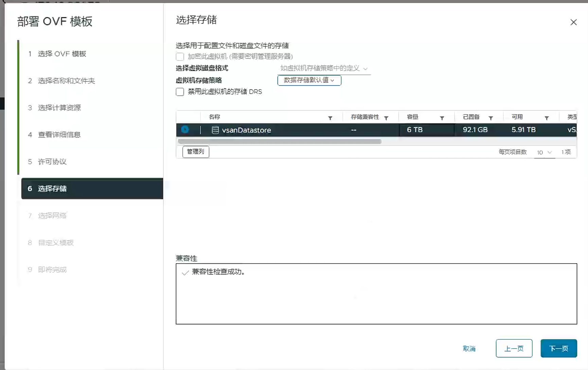The height and width of the screenshot is (370, 588).
Task: Go to step 1 选择 OVF 模板
Action: pos(62,54)
